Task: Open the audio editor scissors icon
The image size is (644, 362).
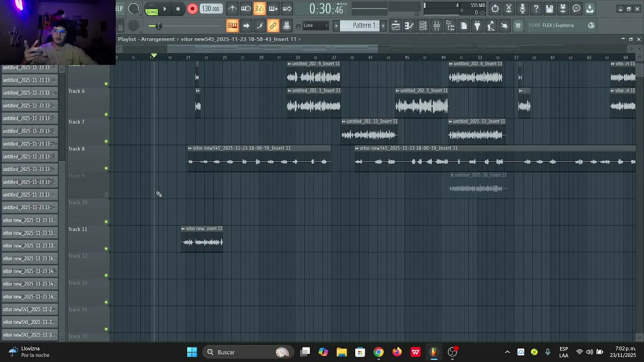Action: click(x=509, y=9)
